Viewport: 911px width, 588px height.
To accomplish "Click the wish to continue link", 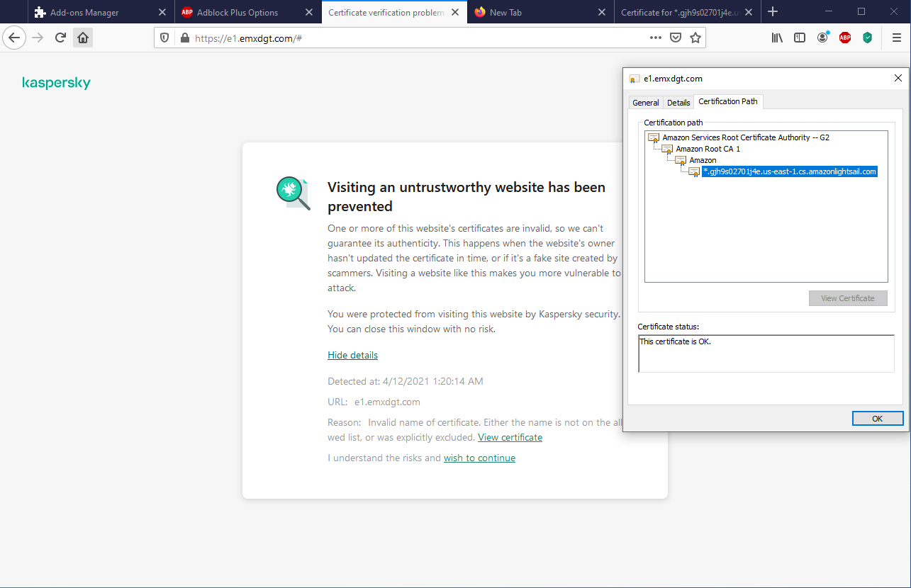I will tap(479, 458).
